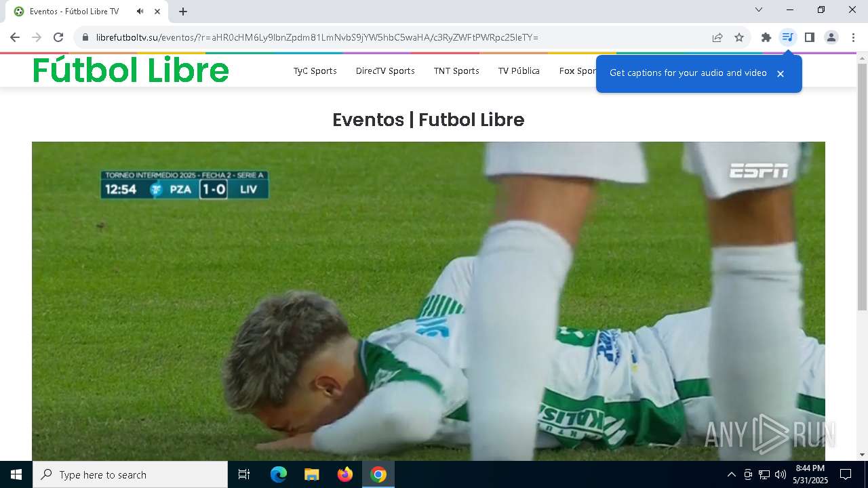Open Windows notification center
The image size is (868, 488).
[x=846, y=474]
